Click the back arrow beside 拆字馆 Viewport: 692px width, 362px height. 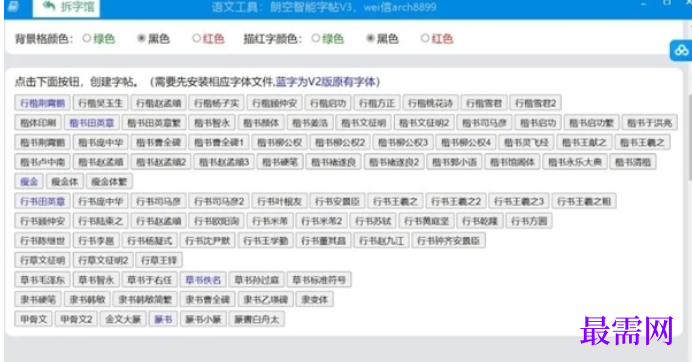pos(49,6)
